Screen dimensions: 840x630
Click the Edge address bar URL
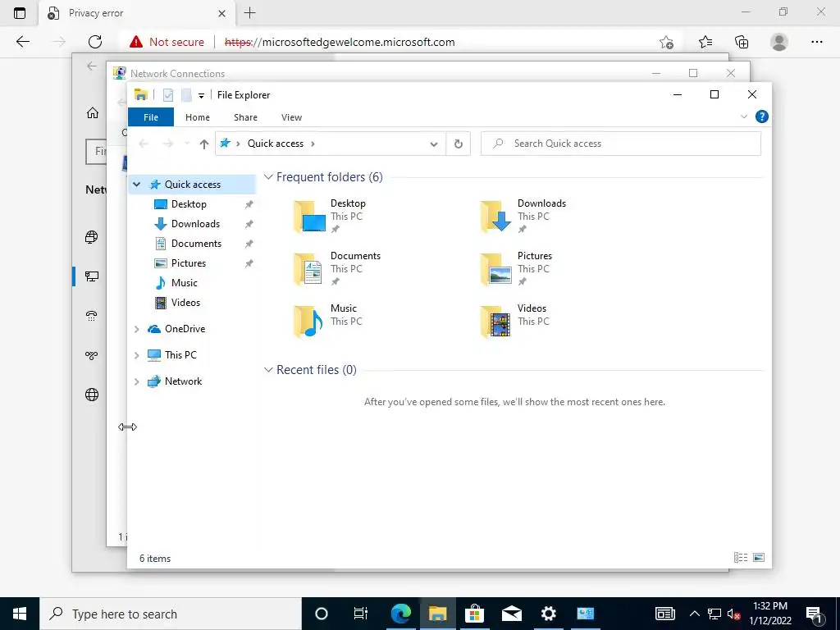click(x=340, y=42)
